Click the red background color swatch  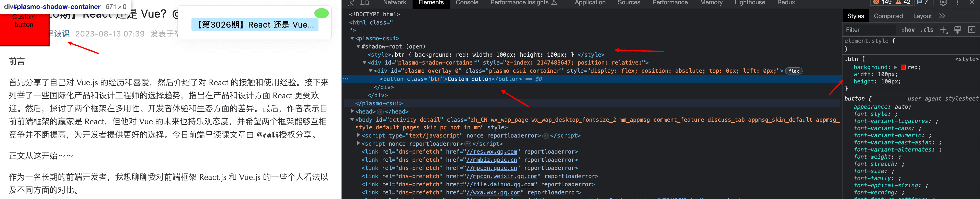(903, 67)
